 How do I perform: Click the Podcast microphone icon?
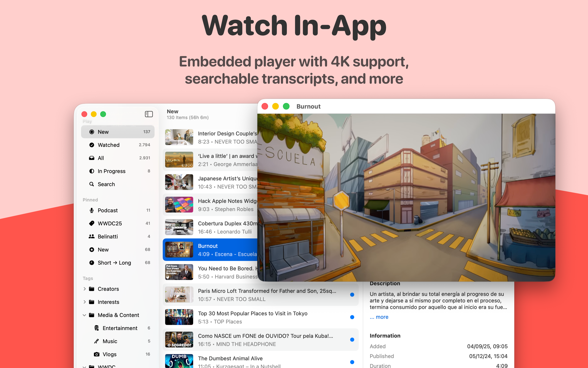[x=92, y=210]
